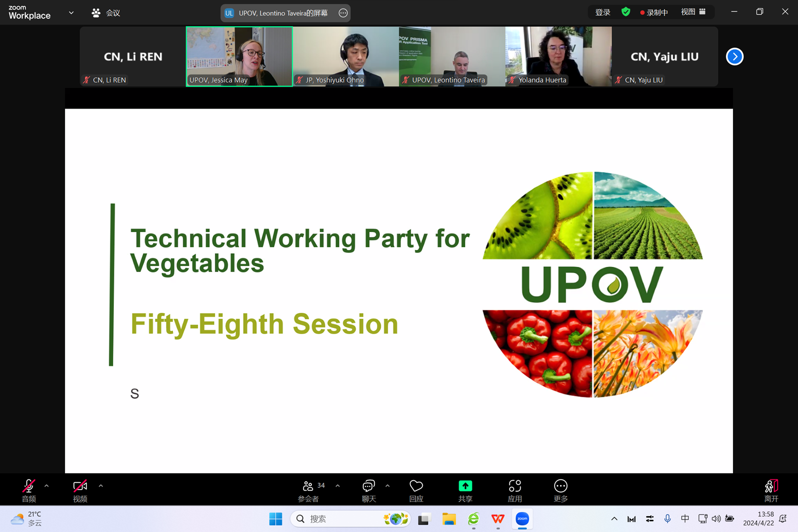Image resolution: width=798 pixels, height=532 pixels.
Task: Open screen share options ellipsis icon
Action: click(x=343, y=13)
